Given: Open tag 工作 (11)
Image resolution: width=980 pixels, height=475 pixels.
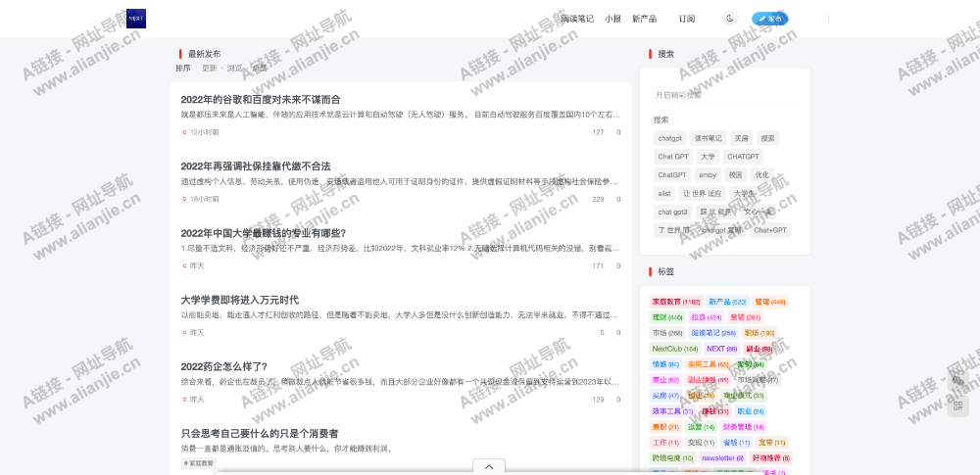Looking at the screenshot, I should (665, 443).
